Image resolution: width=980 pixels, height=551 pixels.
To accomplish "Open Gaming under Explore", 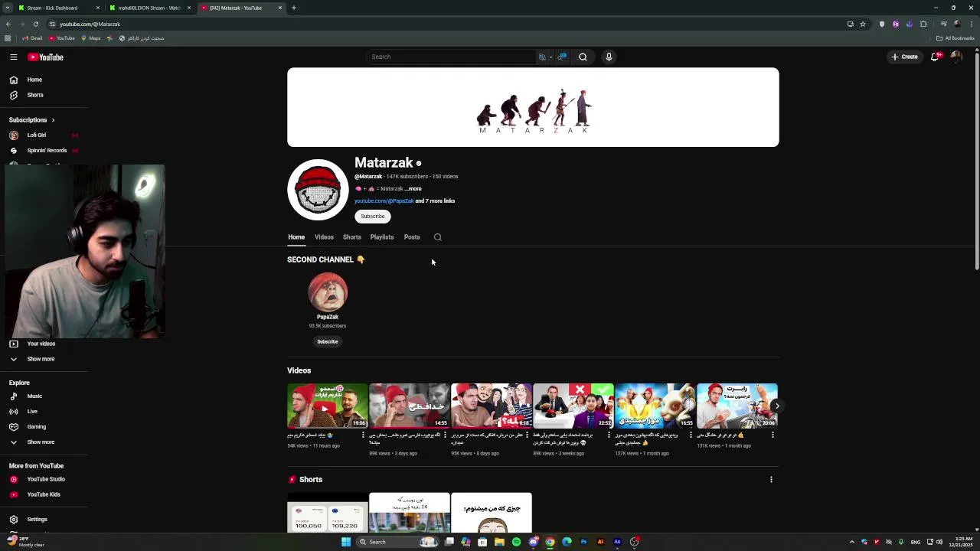I will pos(37,427).
